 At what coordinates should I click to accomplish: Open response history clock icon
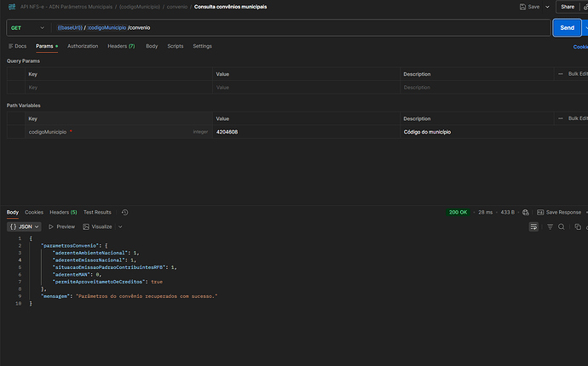click(124, 212)
